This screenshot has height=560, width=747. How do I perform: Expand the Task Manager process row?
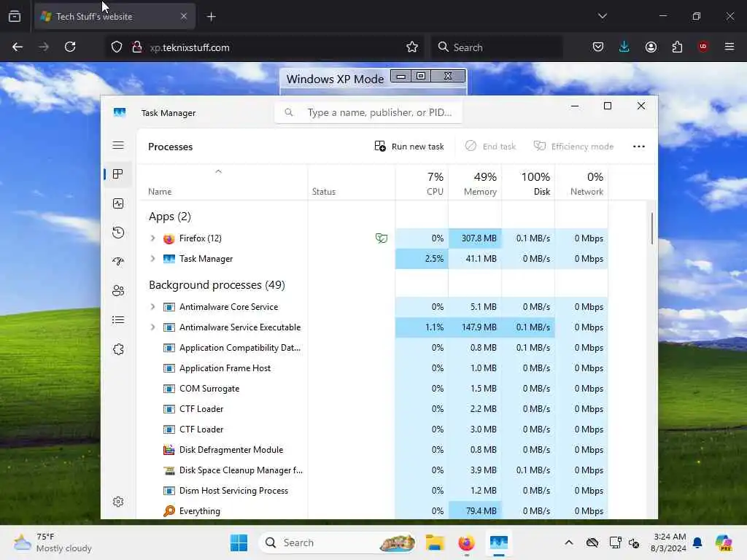(x=152, y=259)
